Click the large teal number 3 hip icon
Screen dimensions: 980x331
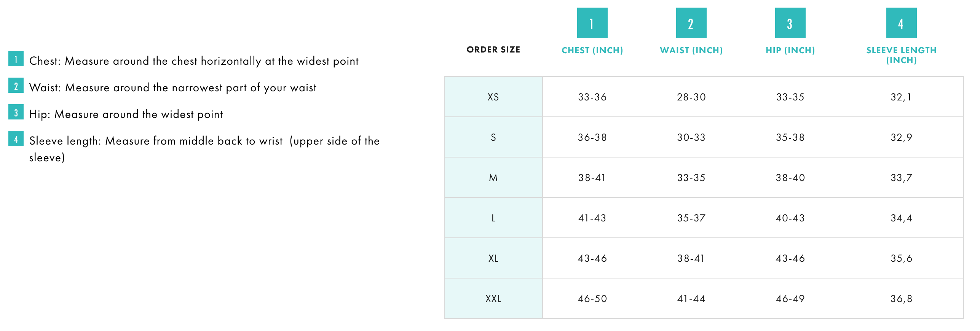(790, 23)
